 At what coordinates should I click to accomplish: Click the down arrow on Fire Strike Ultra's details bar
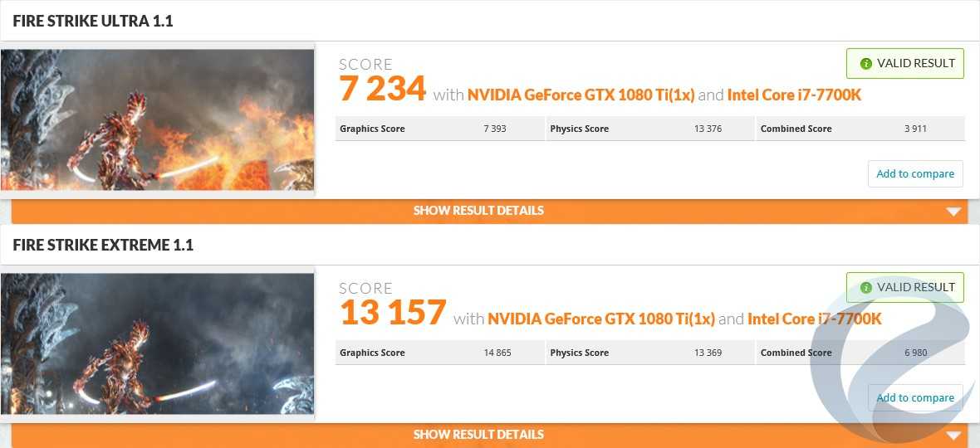pos(953,212)
